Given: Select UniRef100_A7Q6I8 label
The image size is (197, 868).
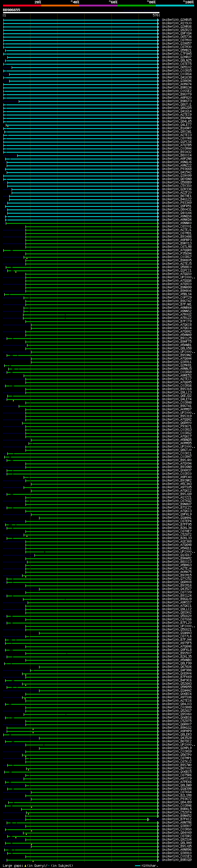Looking at the screenshot, I should 176,325.
